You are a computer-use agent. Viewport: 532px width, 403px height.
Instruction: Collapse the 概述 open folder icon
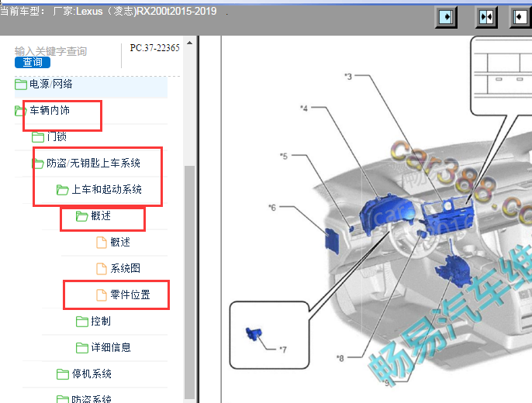click(x=81, y=216)
